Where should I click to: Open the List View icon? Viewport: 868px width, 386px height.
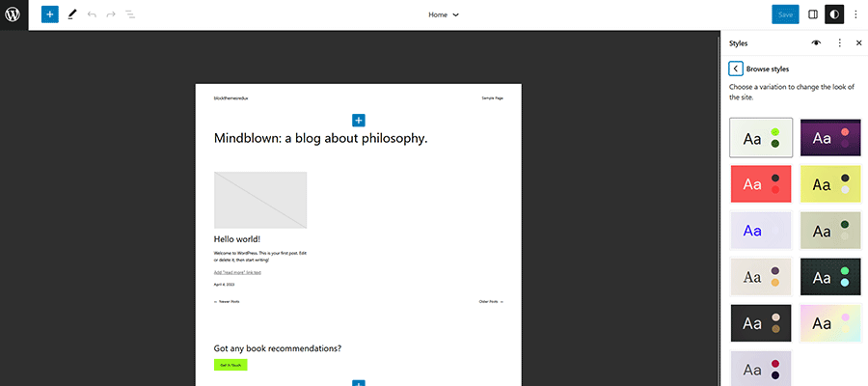pos(130,14)
